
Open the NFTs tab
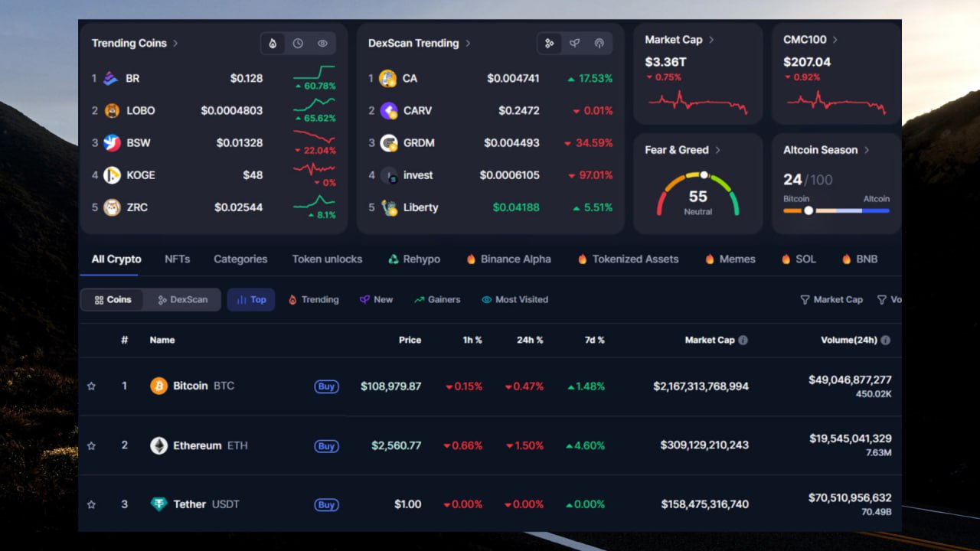[x=178, y=259]
